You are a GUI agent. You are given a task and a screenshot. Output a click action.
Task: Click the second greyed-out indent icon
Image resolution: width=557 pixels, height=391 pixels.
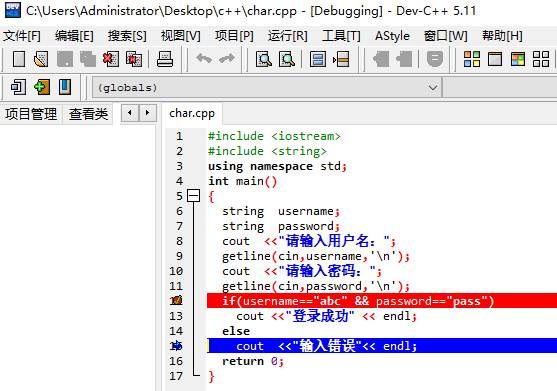pyautogui.click(x=404, y=59)
